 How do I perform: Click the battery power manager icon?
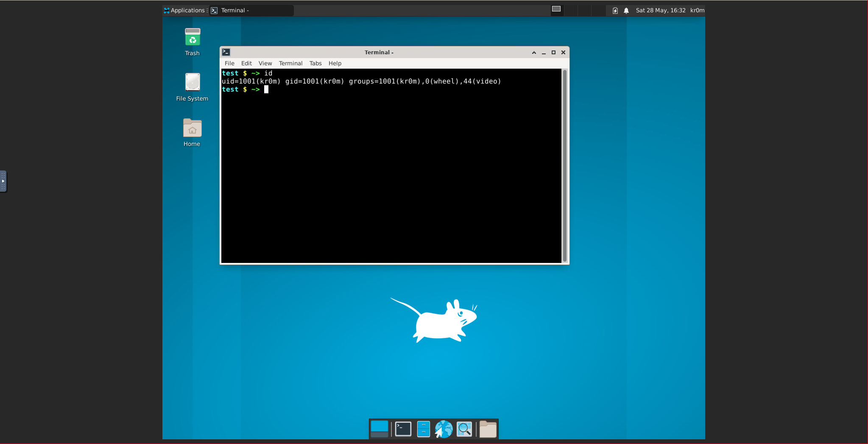(615, 11)
